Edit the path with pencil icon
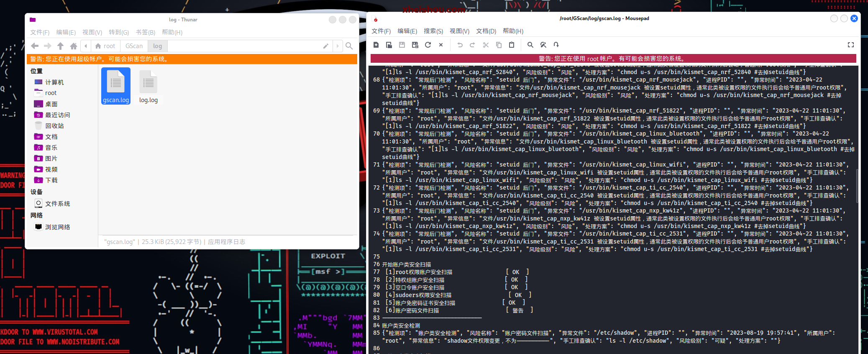This screenshot has height=354, width=868. [326, 46]
